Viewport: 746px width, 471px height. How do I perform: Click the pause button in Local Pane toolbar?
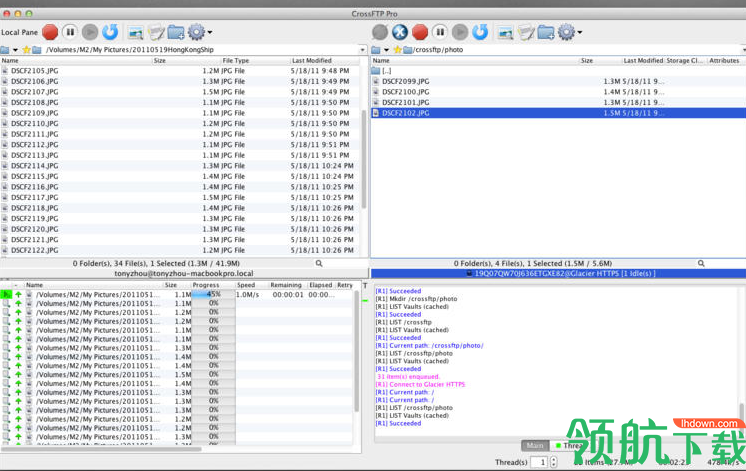(x=70, y=32)
